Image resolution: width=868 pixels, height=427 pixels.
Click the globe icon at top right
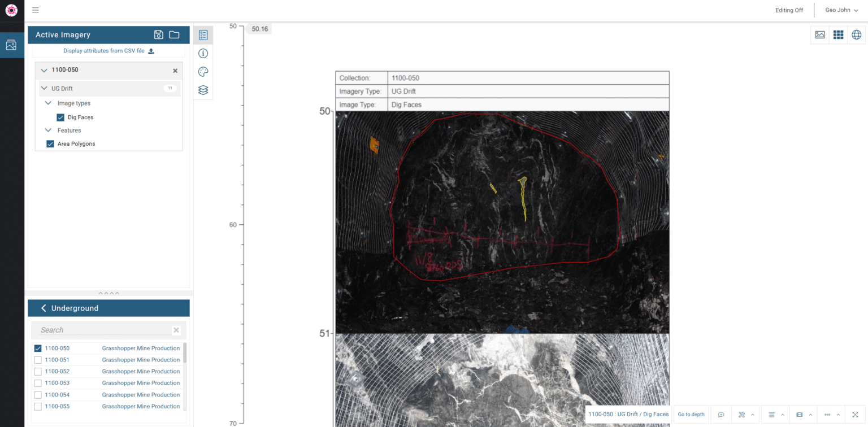click(x=857, y=35)
